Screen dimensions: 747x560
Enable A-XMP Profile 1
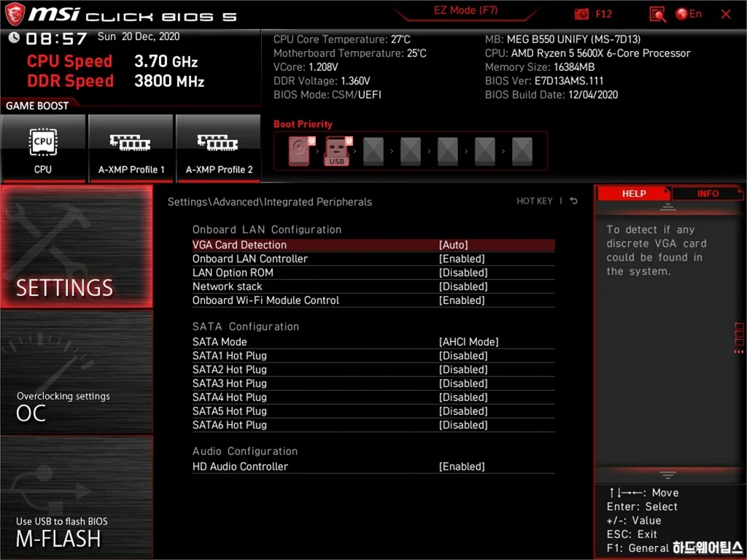(x=131, y=148)
